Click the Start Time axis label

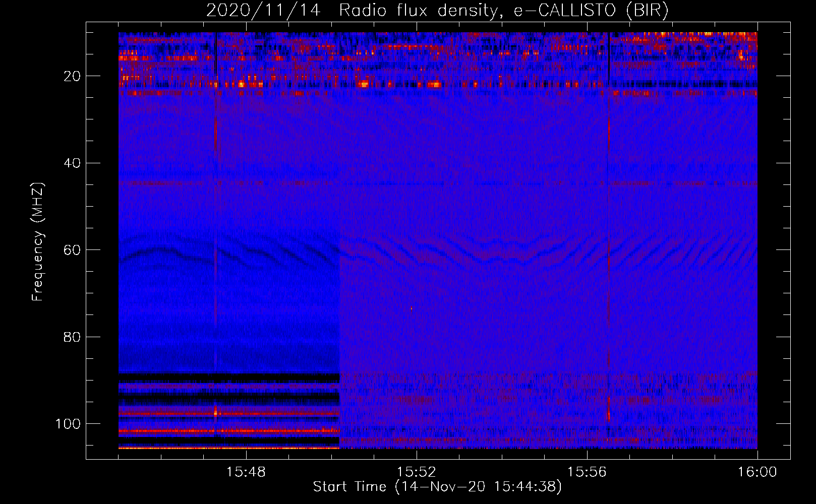[x=437, y=487]
